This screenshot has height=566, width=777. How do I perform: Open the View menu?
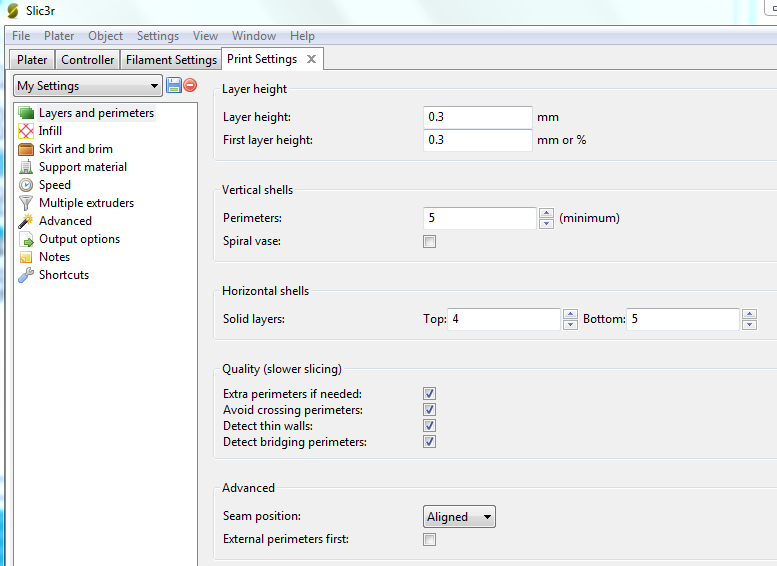[205, 36]
